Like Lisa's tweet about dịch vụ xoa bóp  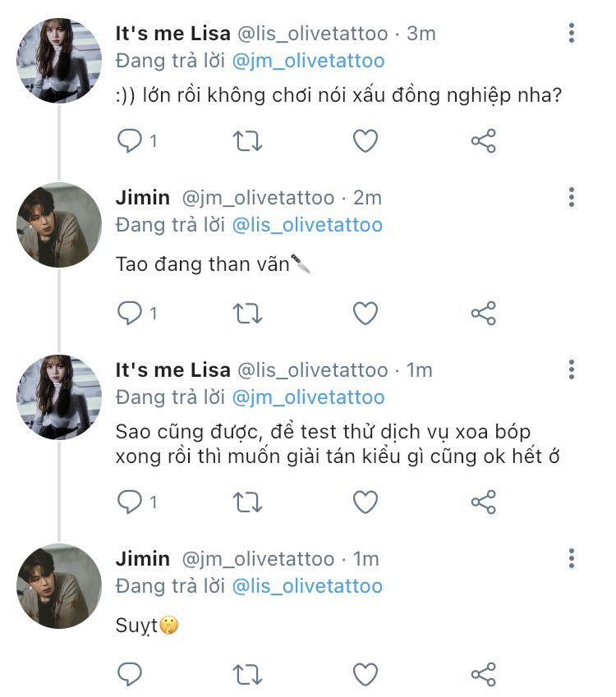pyautogui.click(x=365, y=502)
